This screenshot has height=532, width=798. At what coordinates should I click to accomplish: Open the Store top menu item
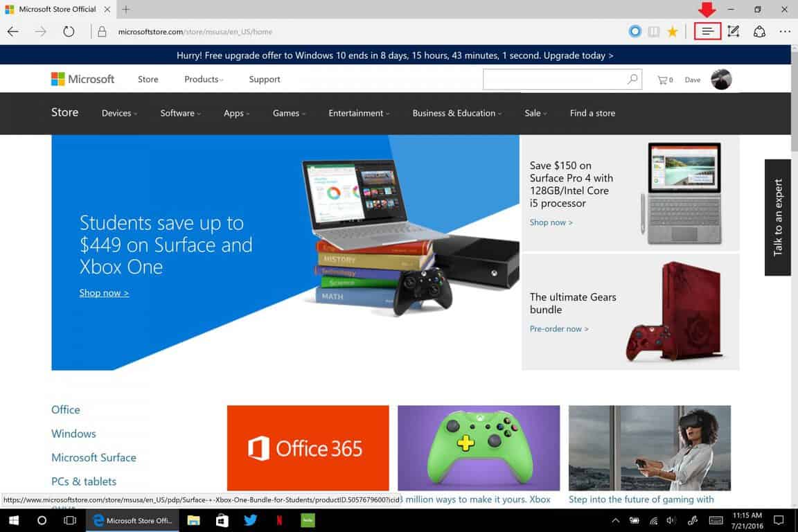(148, 80)
